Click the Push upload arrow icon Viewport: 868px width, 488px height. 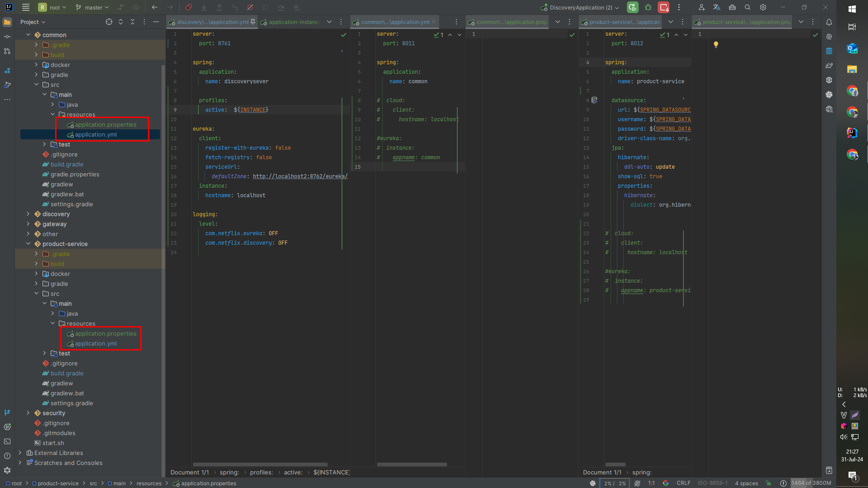(x=219, y=7)
